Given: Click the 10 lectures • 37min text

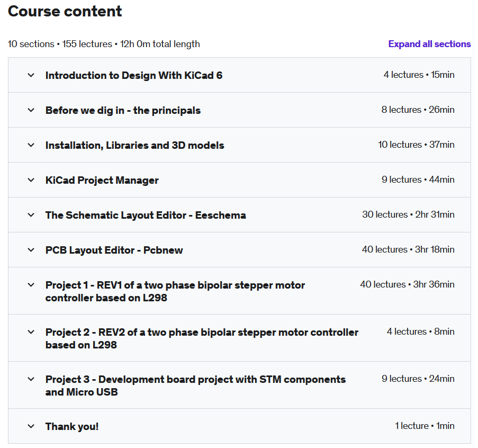Looking at the screenshot, I should click(416, 145).
